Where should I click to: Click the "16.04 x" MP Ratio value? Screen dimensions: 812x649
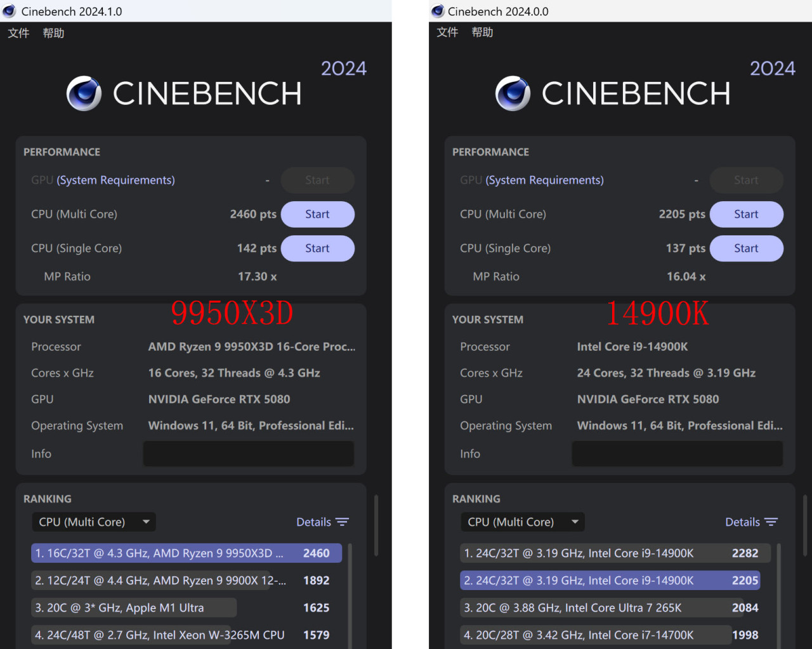686,277
